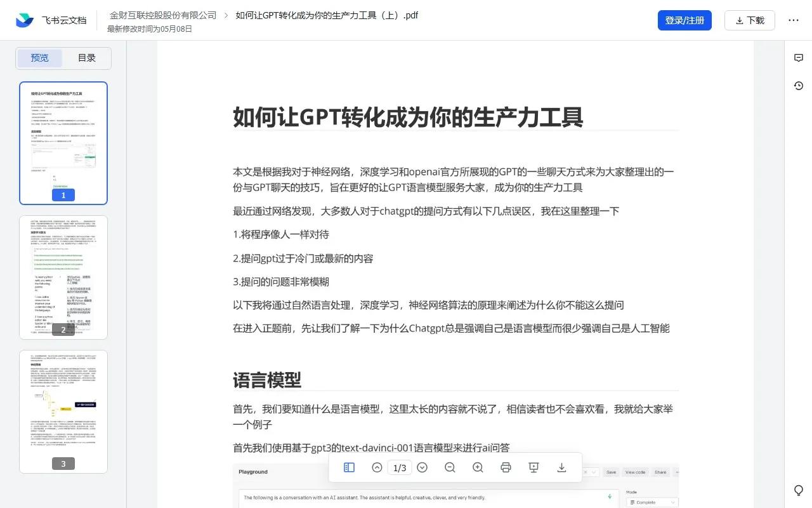The image size is (812, 508).
Task: Click the Feishu cloud docs logo
Action: click(x=23, y=20)
